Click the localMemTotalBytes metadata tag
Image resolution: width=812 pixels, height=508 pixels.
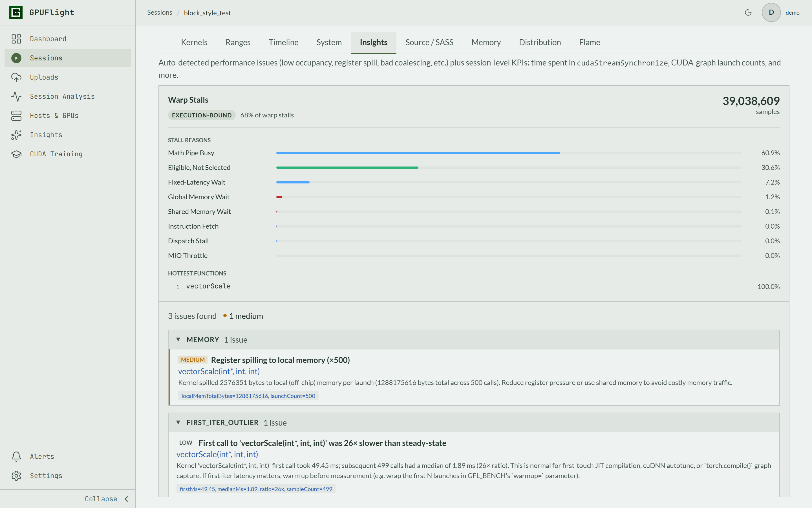(248, 396)
